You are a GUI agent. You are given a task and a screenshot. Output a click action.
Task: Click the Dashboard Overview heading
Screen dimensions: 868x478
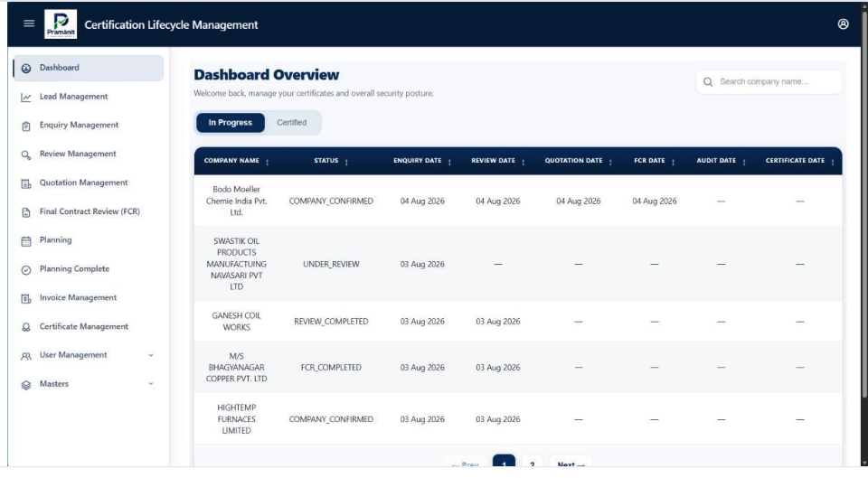coord(266,75)
